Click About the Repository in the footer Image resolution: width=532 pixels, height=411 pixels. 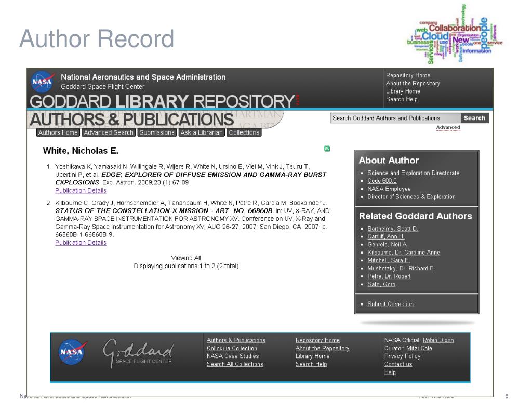(x=322, y=348)
